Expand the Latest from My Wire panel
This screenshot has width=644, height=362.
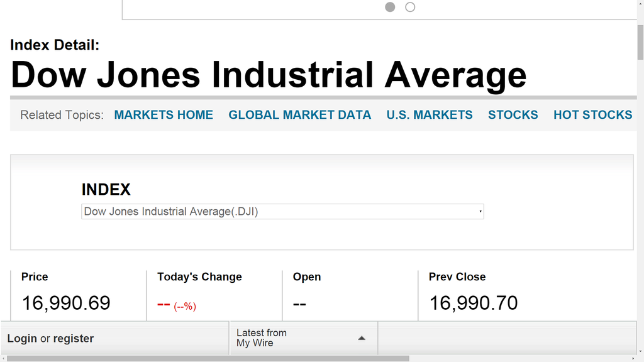pos(304,337)
